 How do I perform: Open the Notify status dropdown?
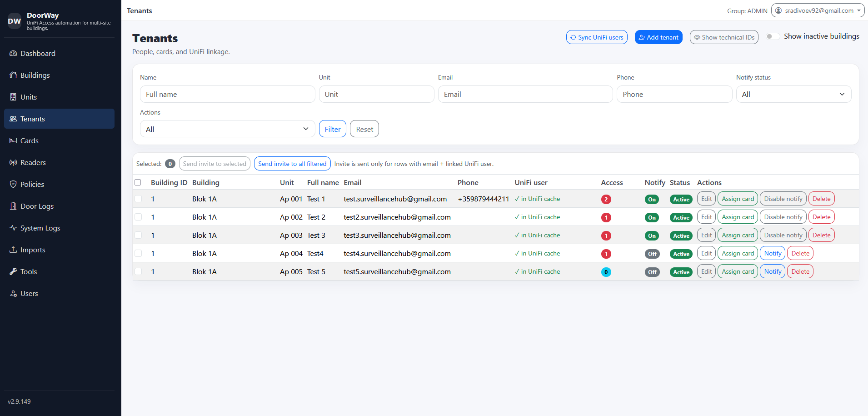click(x=793, y=94)
